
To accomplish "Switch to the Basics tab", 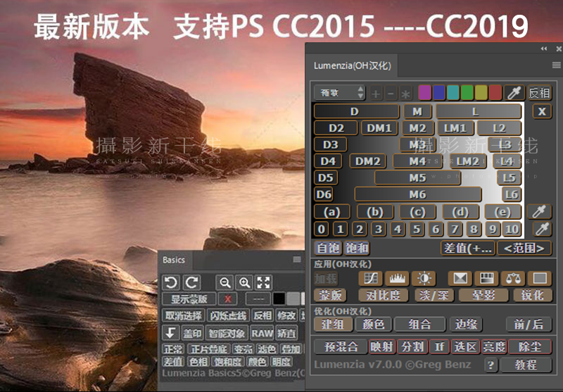I will [x=173, y=260].
